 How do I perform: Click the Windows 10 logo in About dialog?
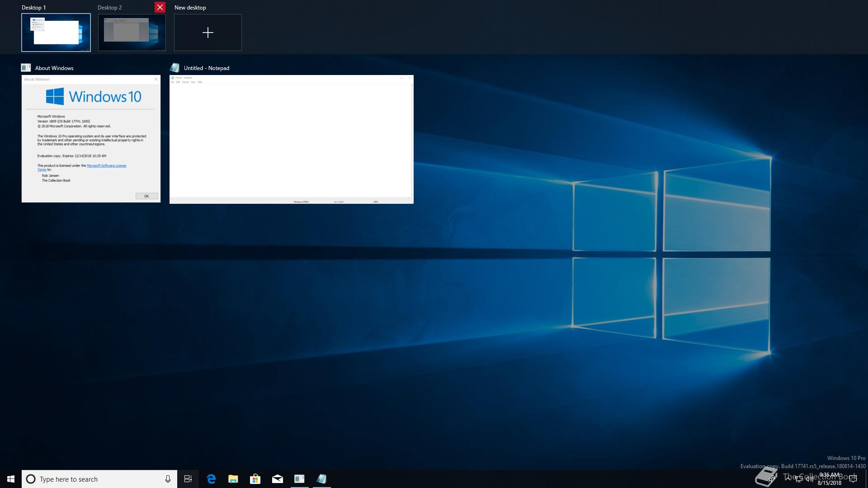tap(94, 96)
